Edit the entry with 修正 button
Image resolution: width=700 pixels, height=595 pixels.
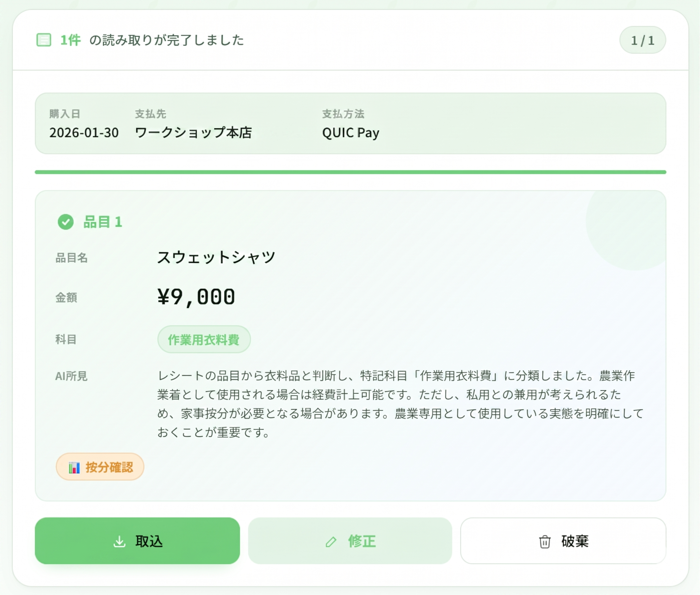(x=350, y=541)
